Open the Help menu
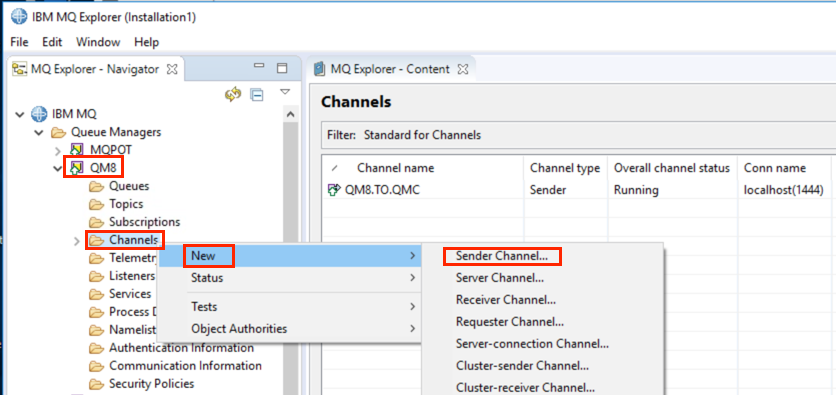This screenshot has height=395, width=836. [x=147, y=42]
